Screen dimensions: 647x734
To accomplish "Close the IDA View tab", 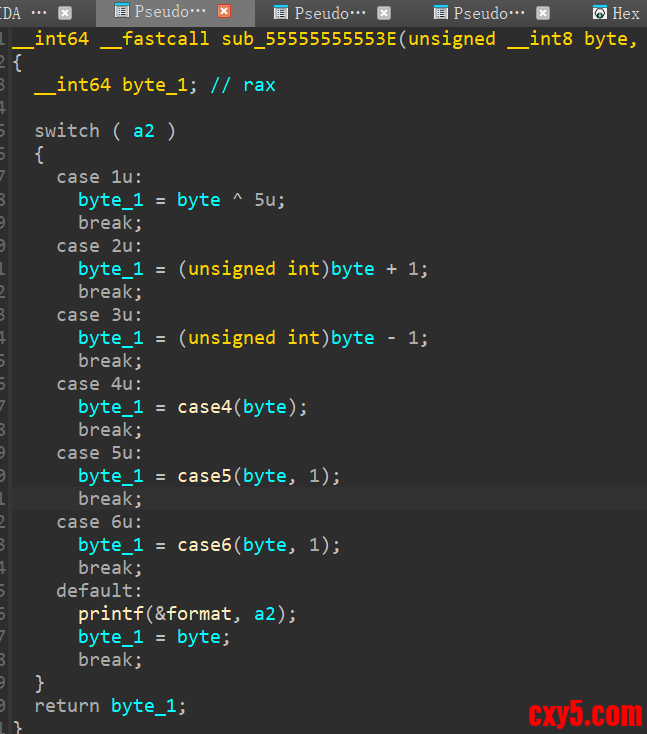I will [65, 13].
